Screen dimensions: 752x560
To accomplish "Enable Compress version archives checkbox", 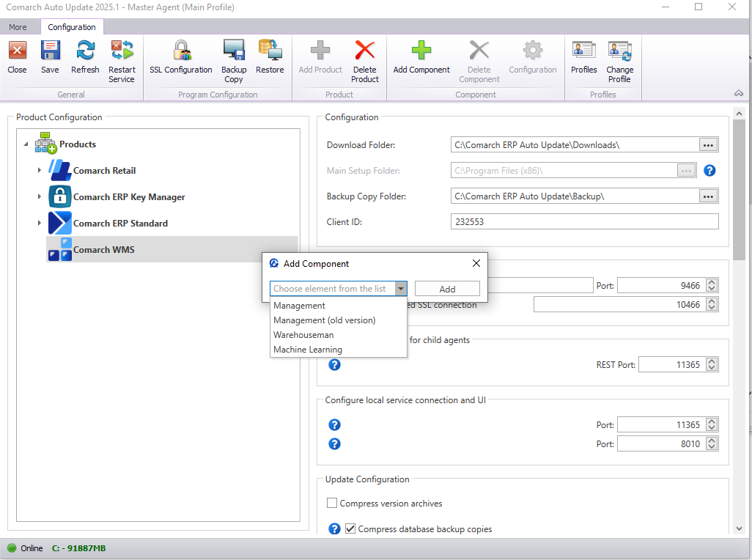I will pyautogui.click(x=332, y=503).
